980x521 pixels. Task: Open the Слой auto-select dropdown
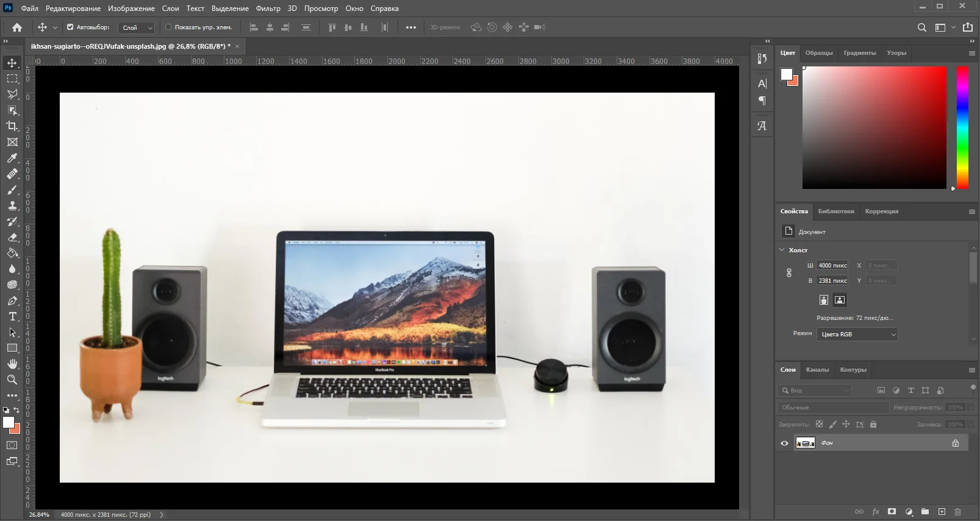pyautogui.click(x=137, y=27)
